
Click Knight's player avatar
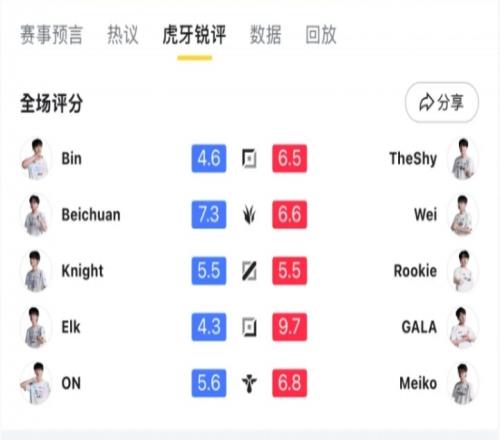click(36, 271)
